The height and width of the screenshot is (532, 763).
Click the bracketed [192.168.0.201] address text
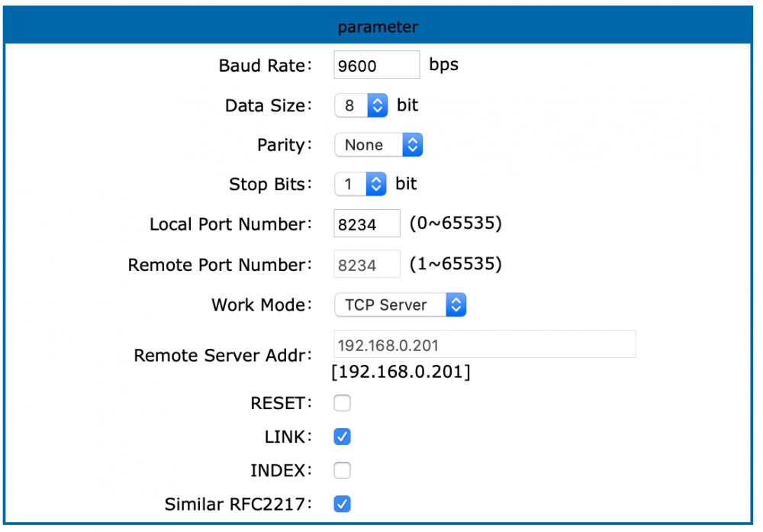point(401,372)
